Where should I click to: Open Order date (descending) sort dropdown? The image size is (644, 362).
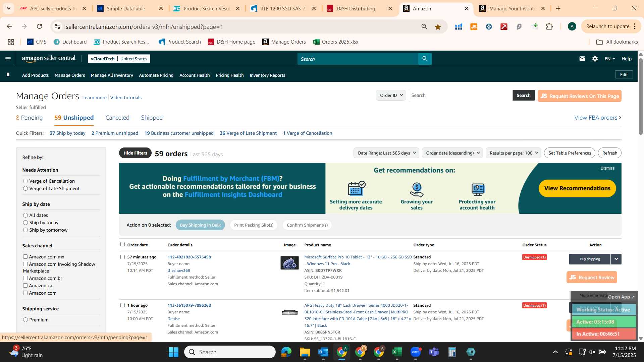click(x=452, y=153)
